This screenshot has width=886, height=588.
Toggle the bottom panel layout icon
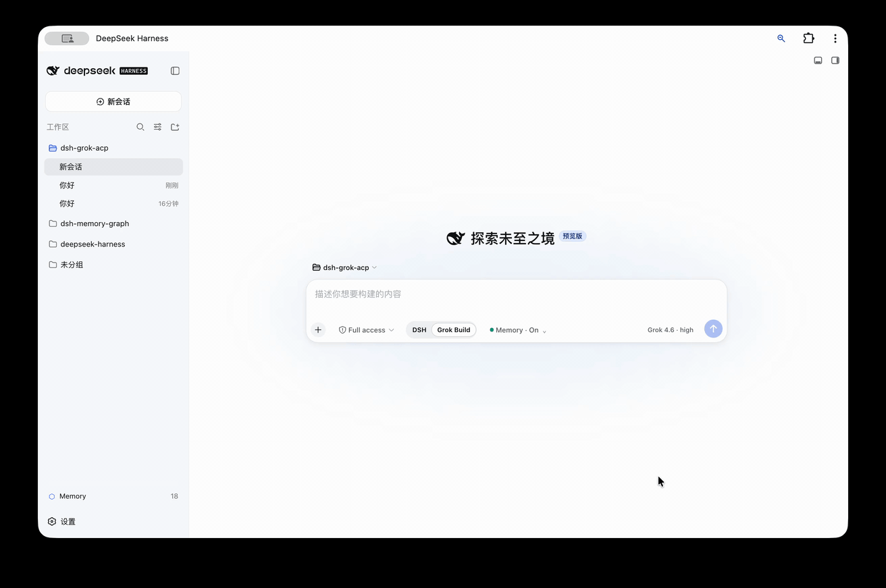point(818,60)
